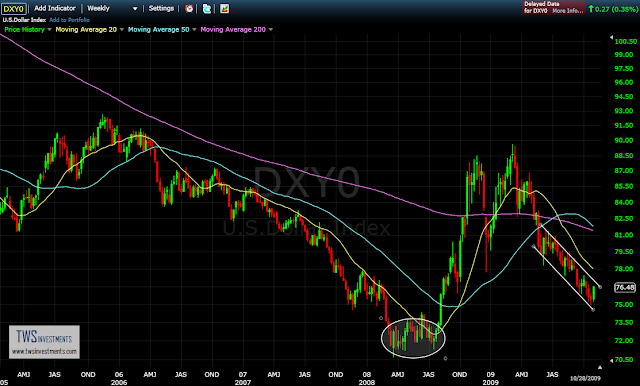
Task: Click the alarm clock alert icon
Action: coord(189,8)
